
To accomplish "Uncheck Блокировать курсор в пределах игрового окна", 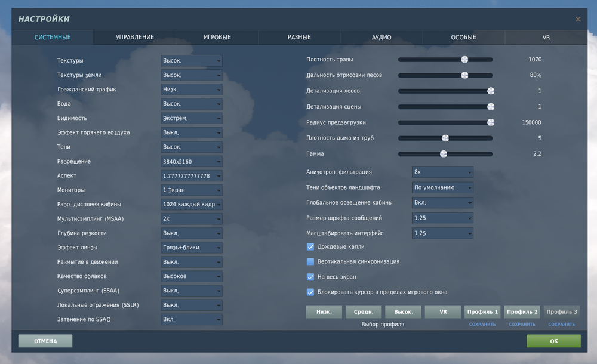I will click(310, 292).
